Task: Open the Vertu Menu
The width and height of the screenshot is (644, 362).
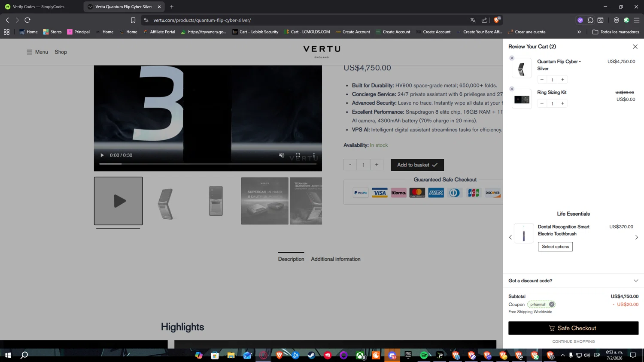Action: [37, 52]
